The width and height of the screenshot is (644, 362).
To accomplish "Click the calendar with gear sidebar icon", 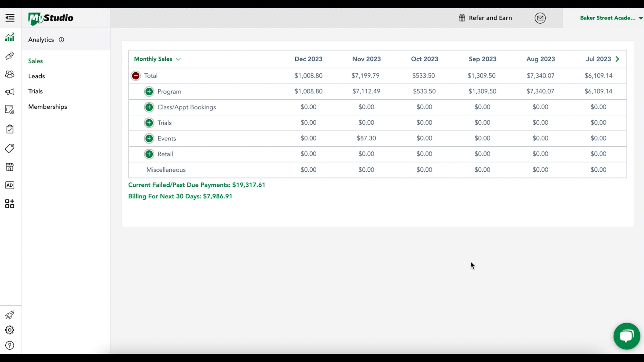I will (x=10, y=110).
